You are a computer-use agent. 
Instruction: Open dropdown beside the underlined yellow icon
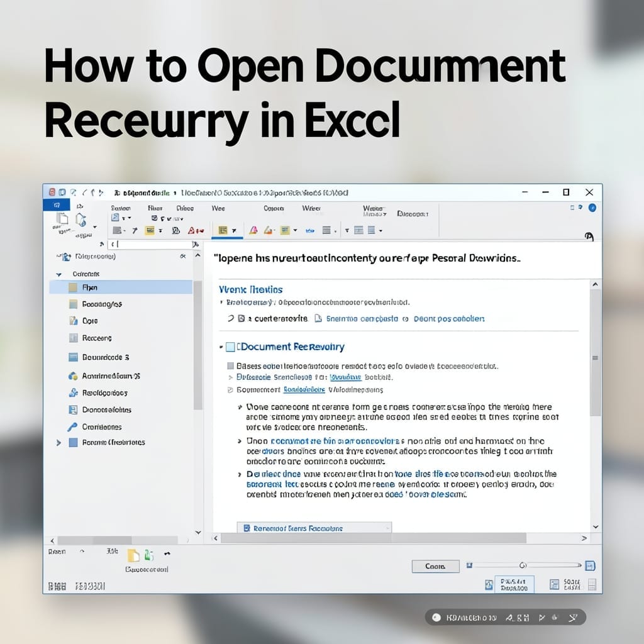234,231
